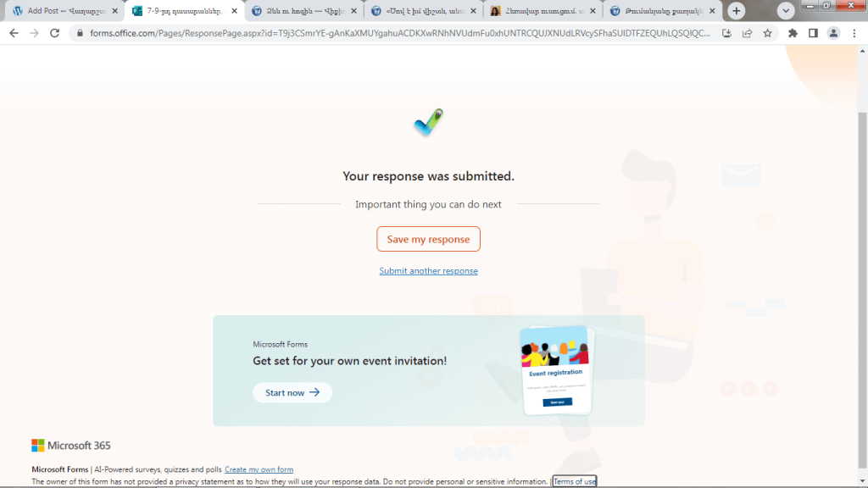Click the Save my response button
The width and height of the screenshot is (868, 488).
(428, 239)
